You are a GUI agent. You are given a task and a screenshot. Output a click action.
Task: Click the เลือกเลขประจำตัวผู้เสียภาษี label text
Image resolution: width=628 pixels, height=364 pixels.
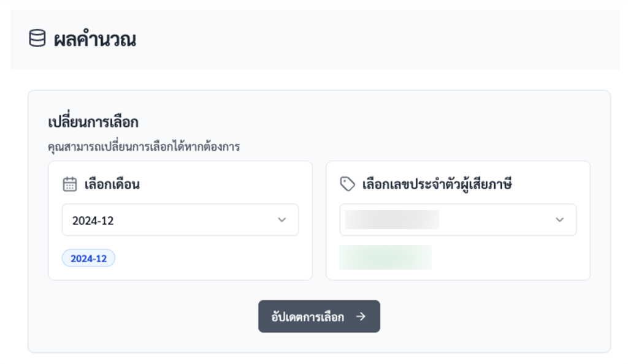[x=437, y=184]
